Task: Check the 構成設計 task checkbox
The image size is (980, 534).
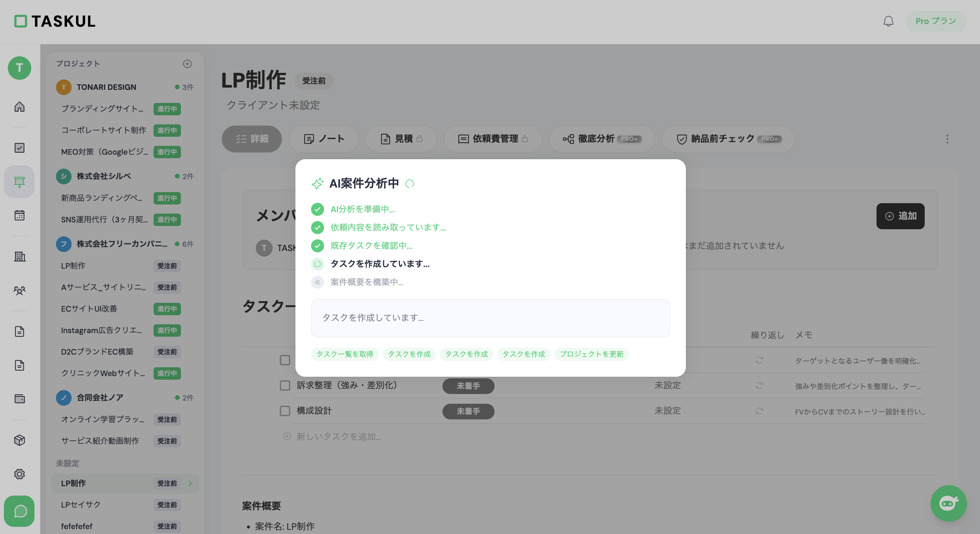Action: tap(285, 411)
